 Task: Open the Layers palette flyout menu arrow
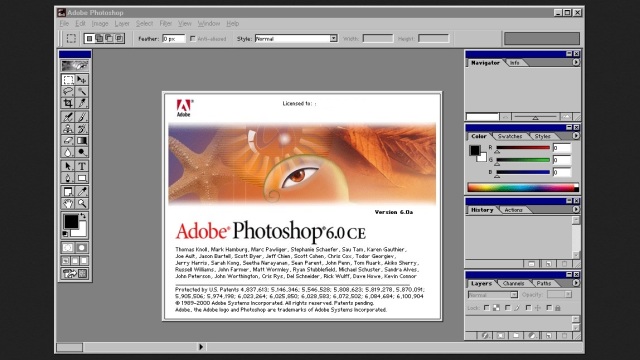click(x=576, y=283)
